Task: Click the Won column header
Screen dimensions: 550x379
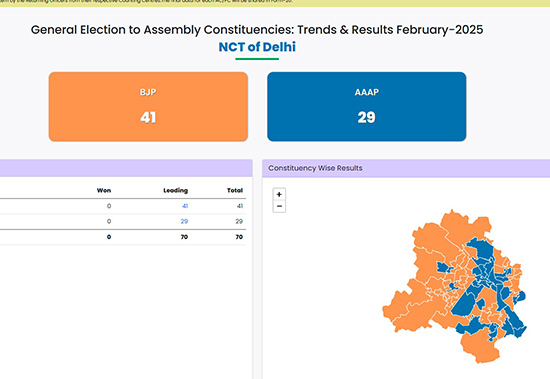Action: pyautogui.click(x=104, y=190)
